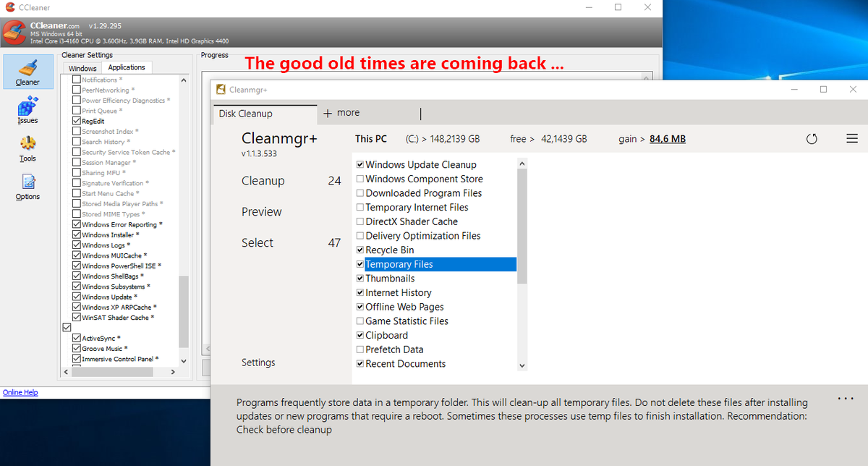
Task: Click the 84,6 MB gain link
Action: click(668, 139)
